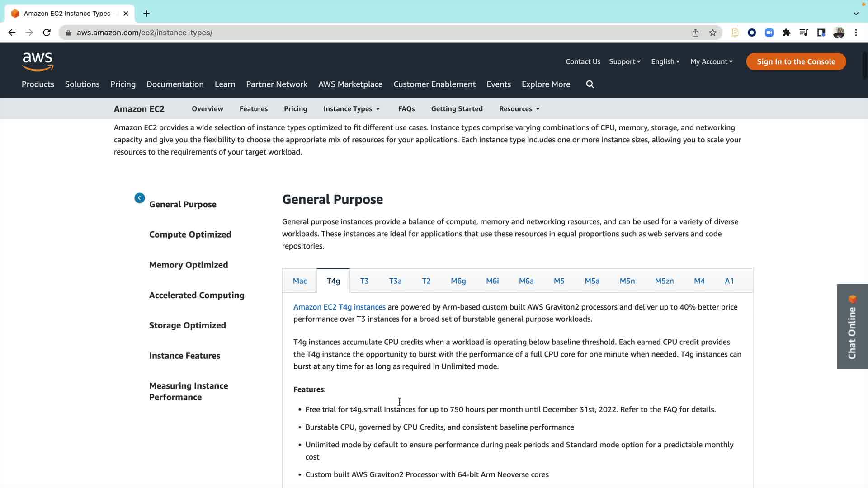Switch to the M6g instance tab
This screenshot has height=488, width=868.
tap(458, 281)
